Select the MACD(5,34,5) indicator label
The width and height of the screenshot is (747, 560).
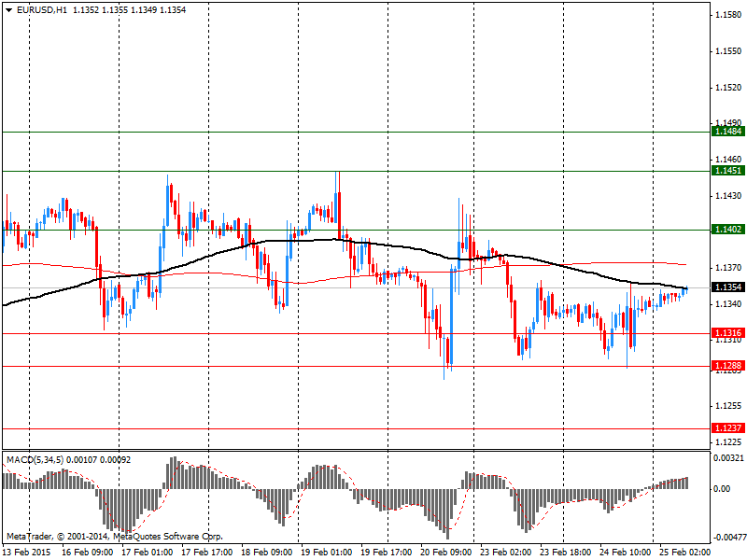tap(35, 460)
